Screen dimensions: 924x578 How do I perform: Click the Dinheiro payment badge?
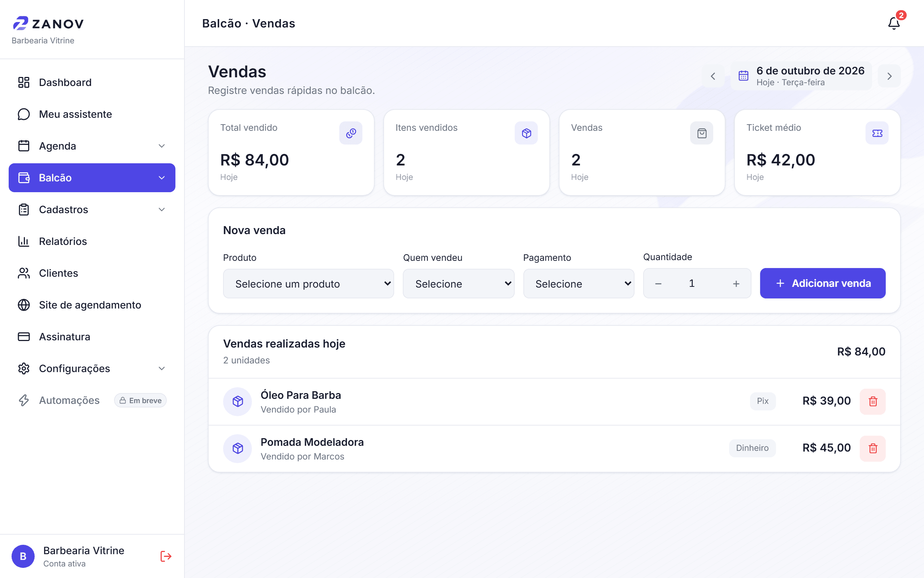752,448
